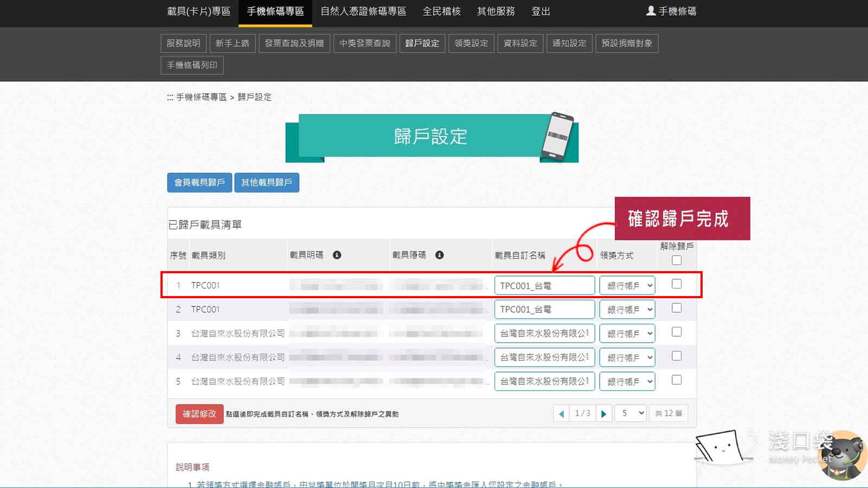The width and height of the screenshot is (868, 488).
Task: Go to next page with the arrow icon
Action: click(x=604, y=413)
